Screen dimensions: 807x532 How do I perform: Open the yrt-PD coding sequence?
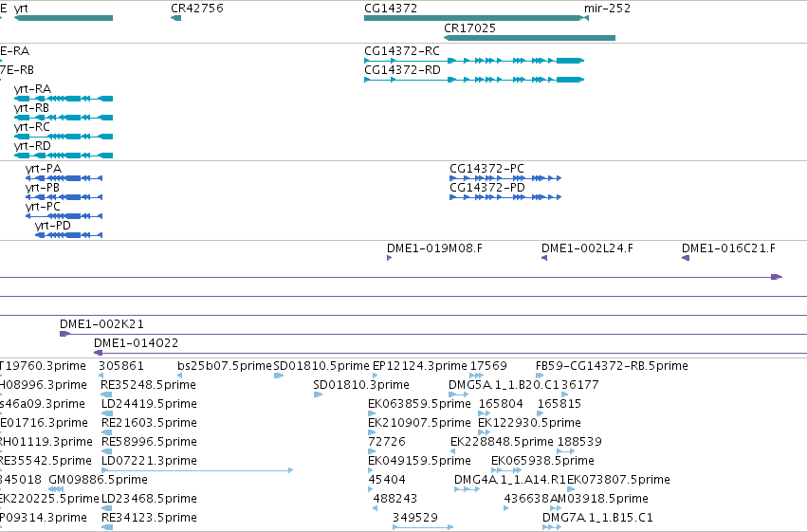click(x=68, y=235)
